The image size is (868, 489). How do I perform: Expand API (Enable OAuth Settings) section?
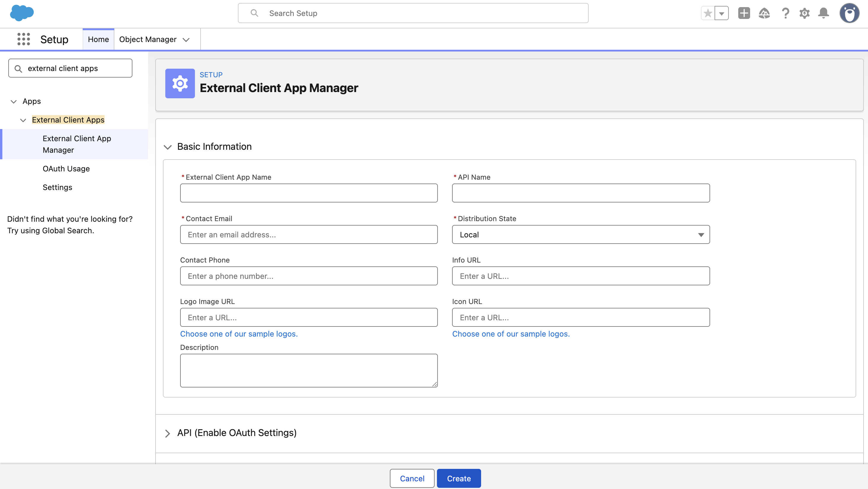click(167, 433)
